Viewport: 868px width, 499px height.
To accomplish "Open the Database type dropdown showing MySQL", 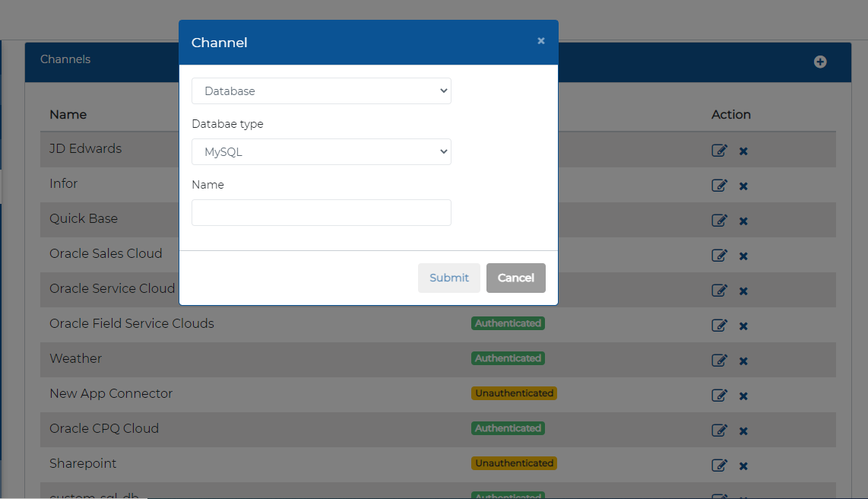I will coord(321,151).
